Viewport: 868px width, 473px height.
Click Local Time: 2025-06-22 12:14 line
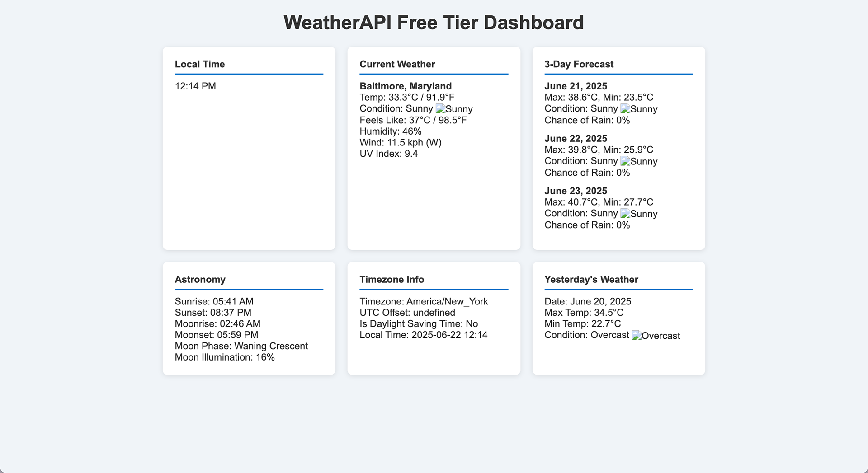pyautogui.click(x=423, y=335)
